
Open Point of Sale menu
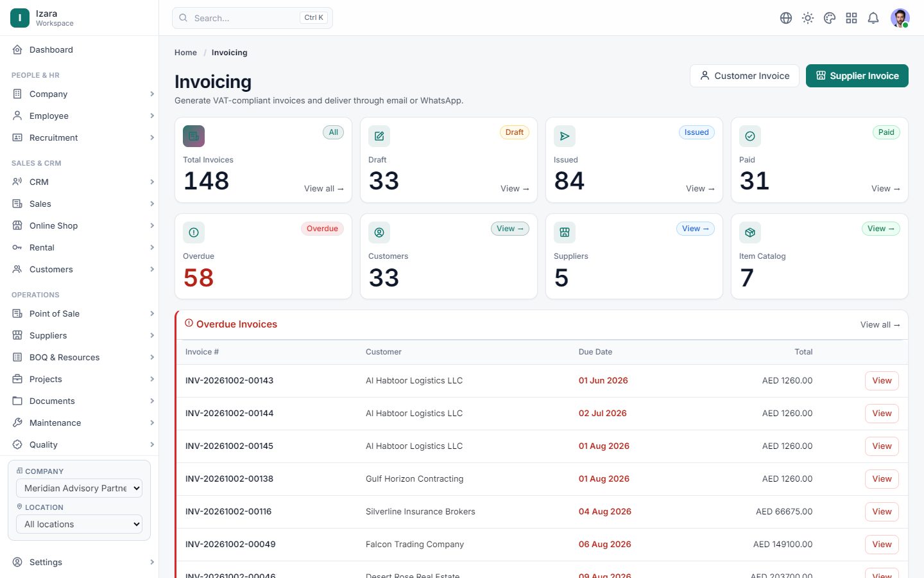click(80, 313)
